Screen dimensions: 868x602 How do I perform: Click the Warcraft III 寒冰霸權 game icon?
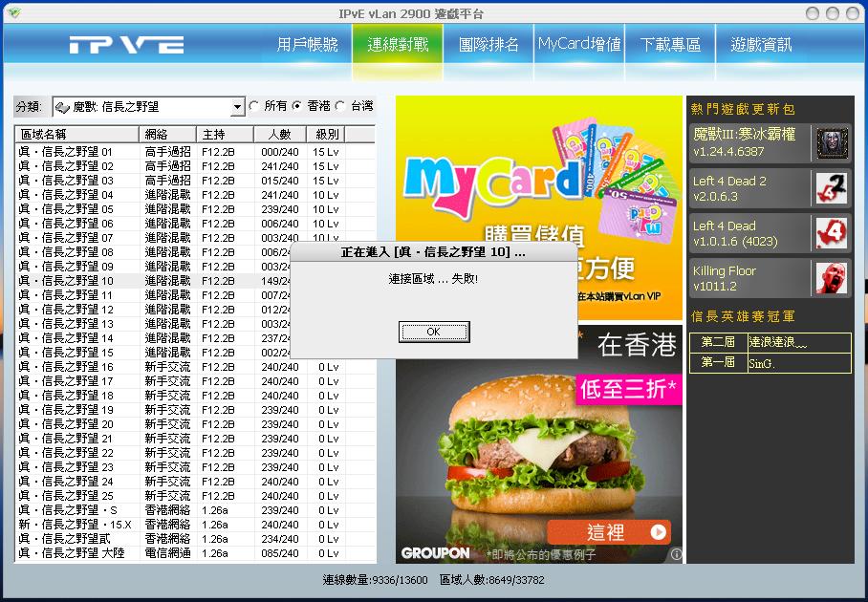(x=832, y=143)
